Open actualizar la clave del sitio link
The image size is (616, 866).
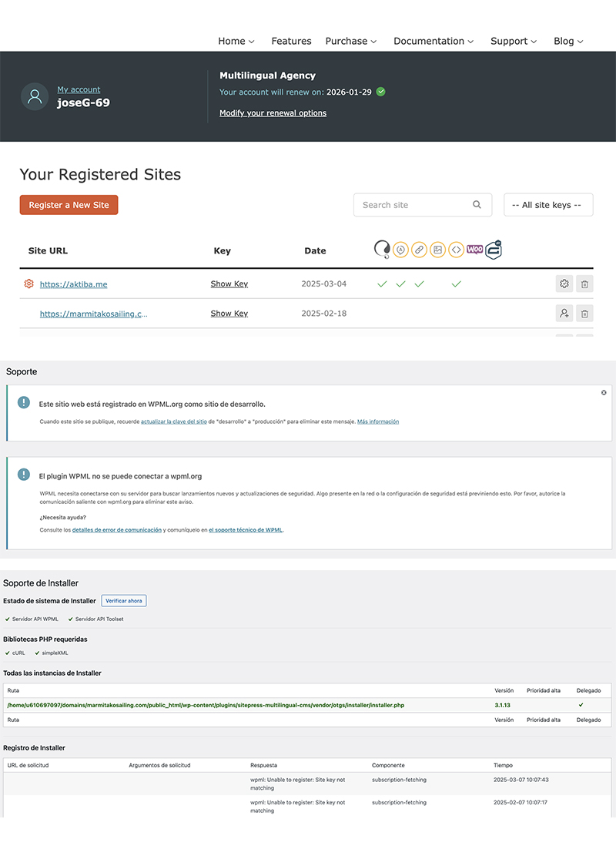click(x=174, y=421)
